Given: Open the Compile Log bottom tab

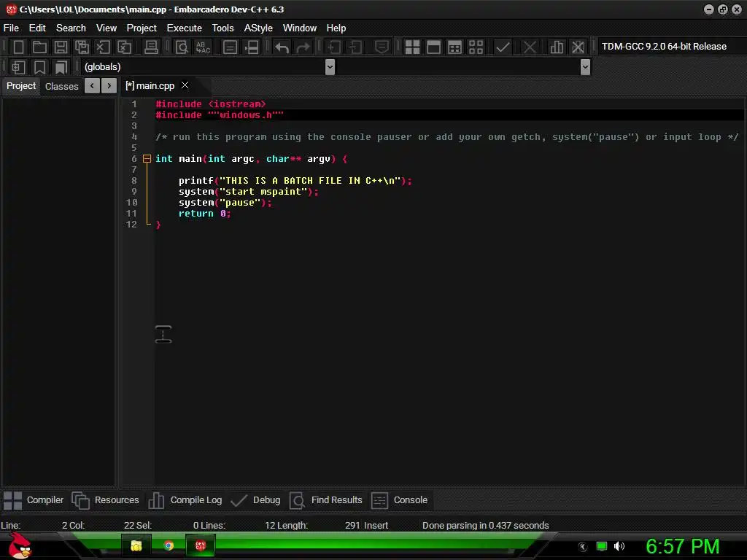Looking at the screenshot, I should (185, 500).
